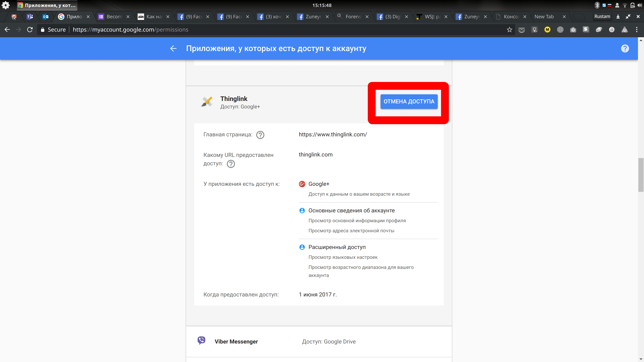Click 'Расширенный доступ' heading
Image resolution: width=644 pixels, height=362 pixels.
click(337, 247)
